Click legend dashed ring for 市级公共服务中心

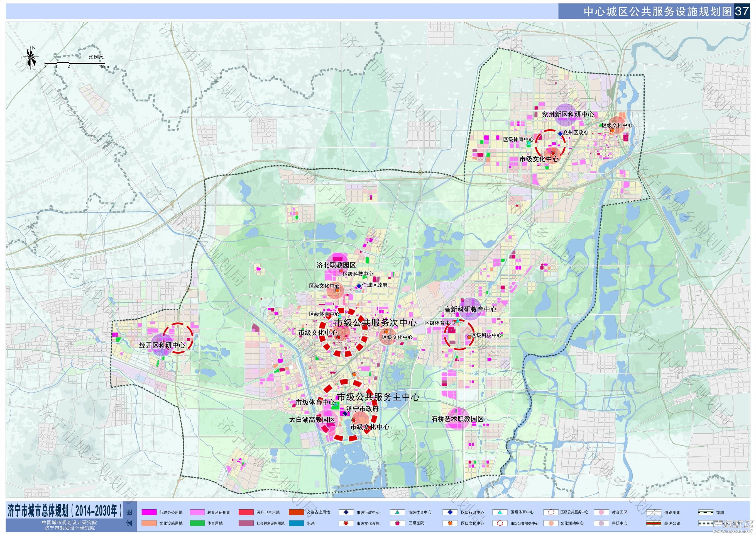(x=500, y=523)
